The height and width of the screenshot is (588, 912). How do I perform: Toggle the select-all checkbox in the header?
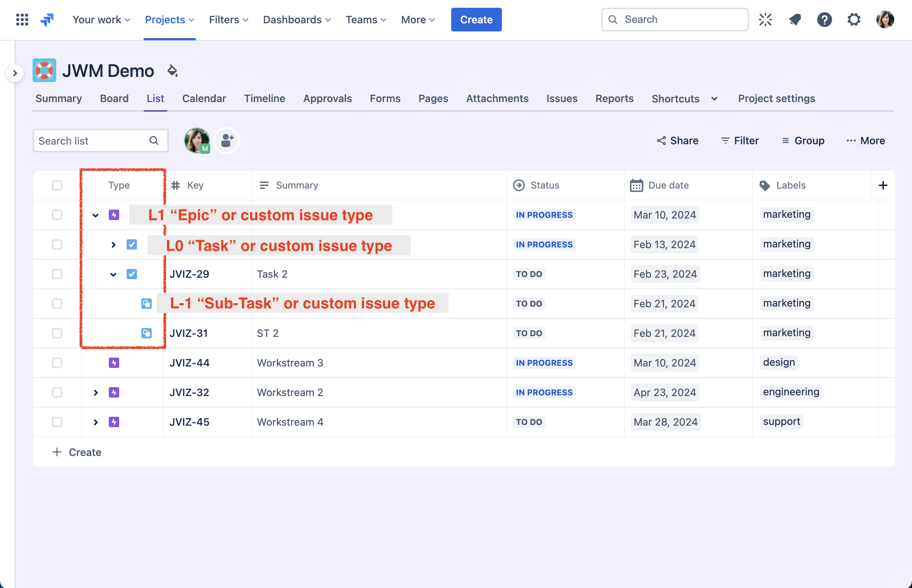pos(57,185)
